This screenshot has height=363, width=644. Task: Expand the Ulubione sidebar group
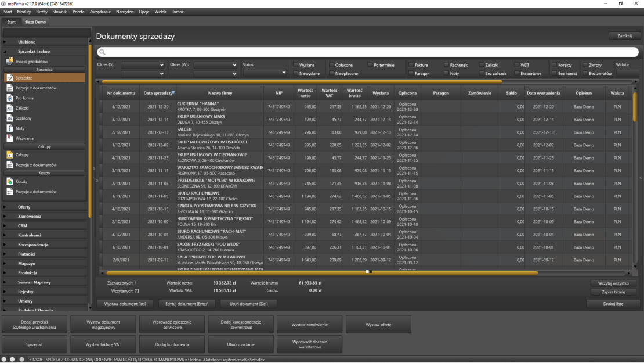[x=27, y=42]
